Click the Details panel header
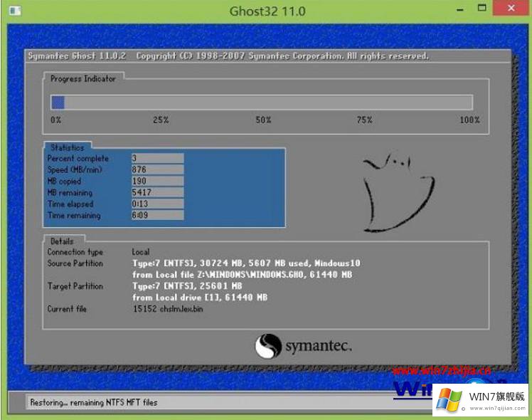532x420 pixels. pyautogui.click(x=63, y=241)
